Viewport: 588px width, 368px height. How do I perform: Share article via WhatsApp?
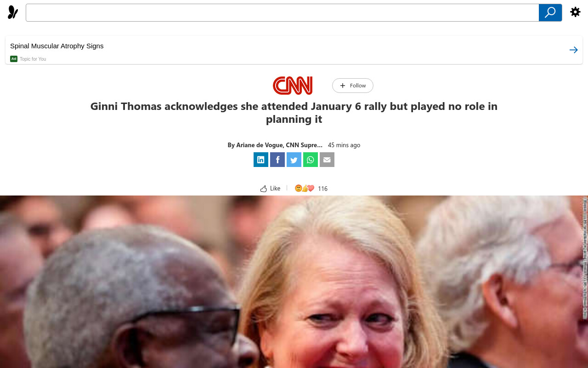pos(311,160)
